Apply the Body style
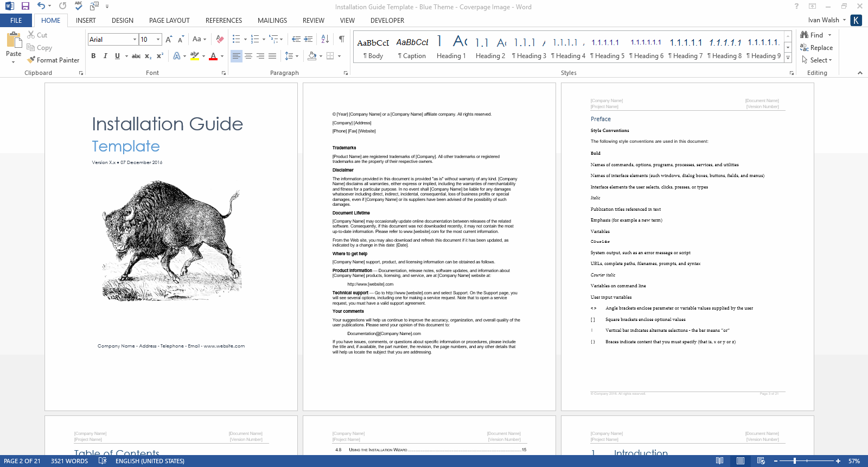Image resolution: width=868 pixels, height=467 pixels. click(373, 47)
